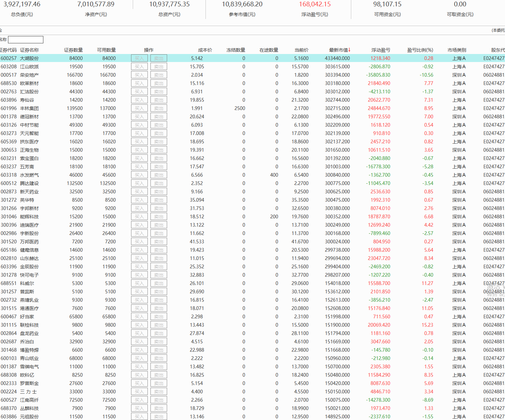
Task: Select the 寿仙谷 holding row
Action: 27,100
